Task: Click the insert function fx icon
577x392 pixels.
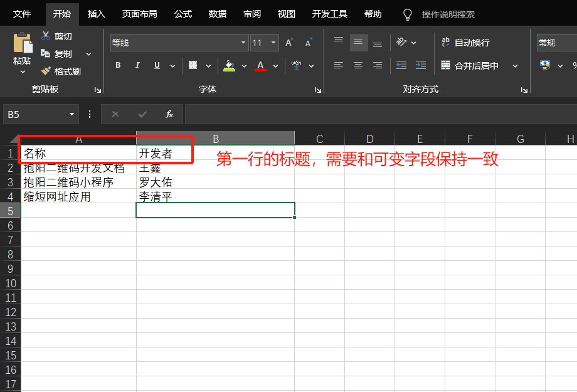Action: point(169,114)
